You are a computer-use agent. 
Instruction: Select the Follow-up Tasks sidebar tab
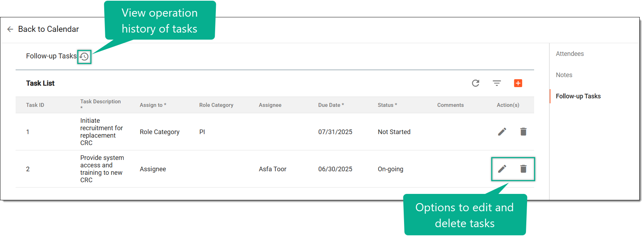pyautogui.click(x=578, y=96)
